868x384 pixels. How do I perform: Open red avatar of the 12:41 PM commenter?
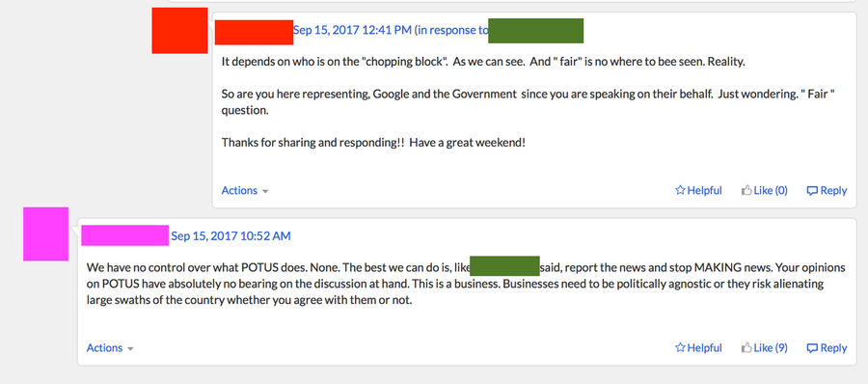[x=180, y=31]
